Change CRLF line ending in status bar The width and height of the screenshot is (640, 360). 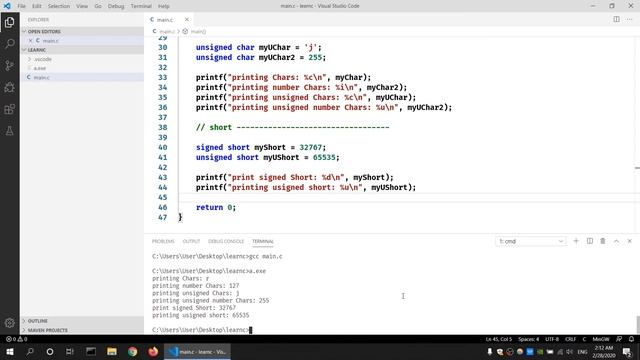pyautogui.click(x=570, y=339)
